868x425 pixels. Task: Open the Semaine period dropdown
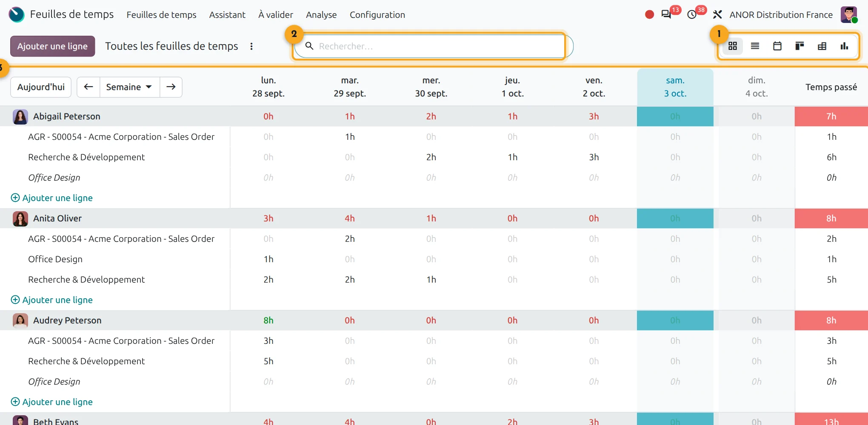click(x=130, y=87)
